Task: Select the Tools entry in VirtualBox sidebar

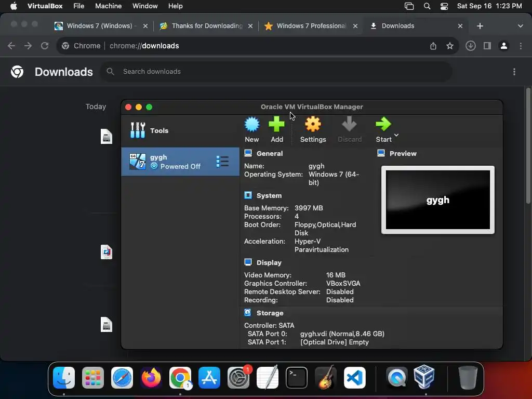Action: click(180, 130)
